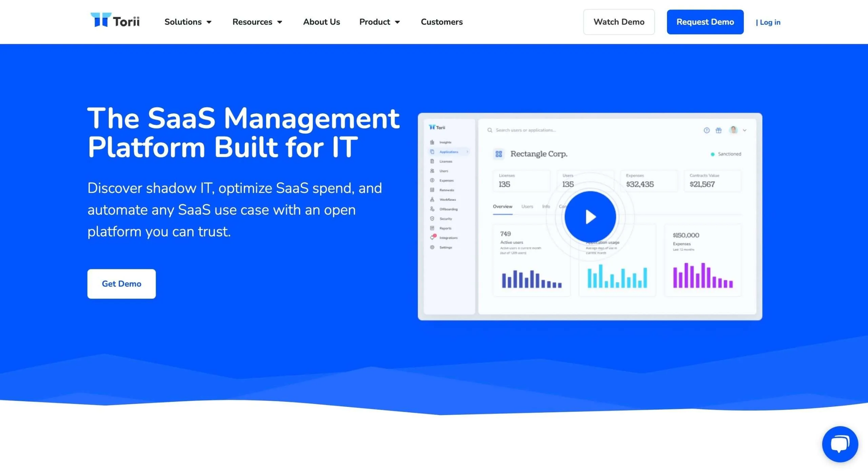Expand the Resources dropdown menu
Image resolution: width=868 pixels, height=472 pixels.
coord(257,22)
